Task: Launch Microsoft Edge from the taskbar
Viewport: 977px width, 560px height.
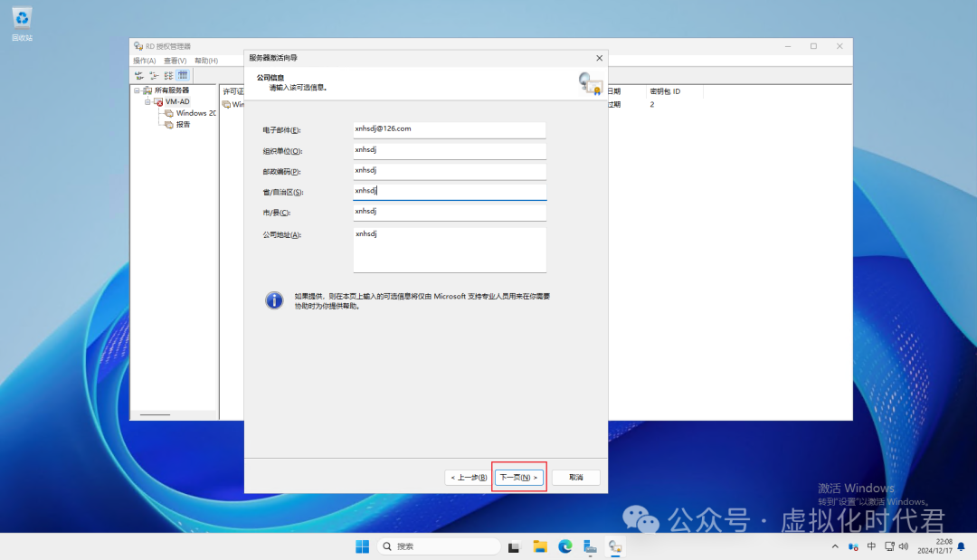Action: pos(565,546)
